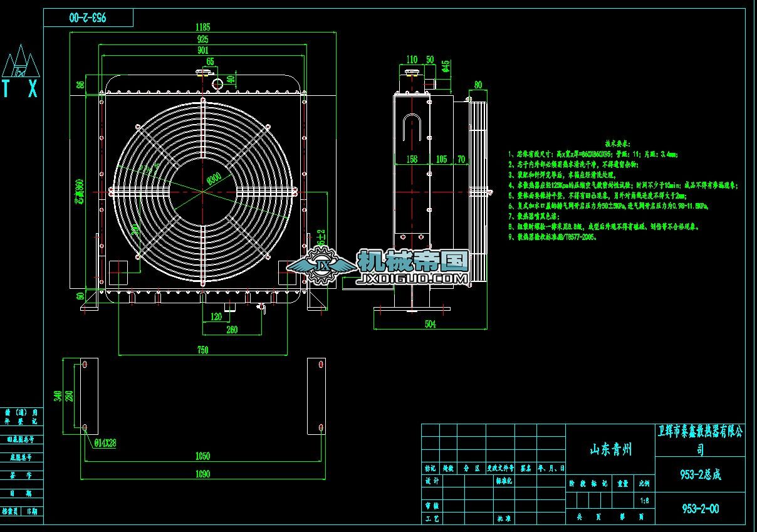
Task: Click the "工艺" cell
Action: pos(432,518)
